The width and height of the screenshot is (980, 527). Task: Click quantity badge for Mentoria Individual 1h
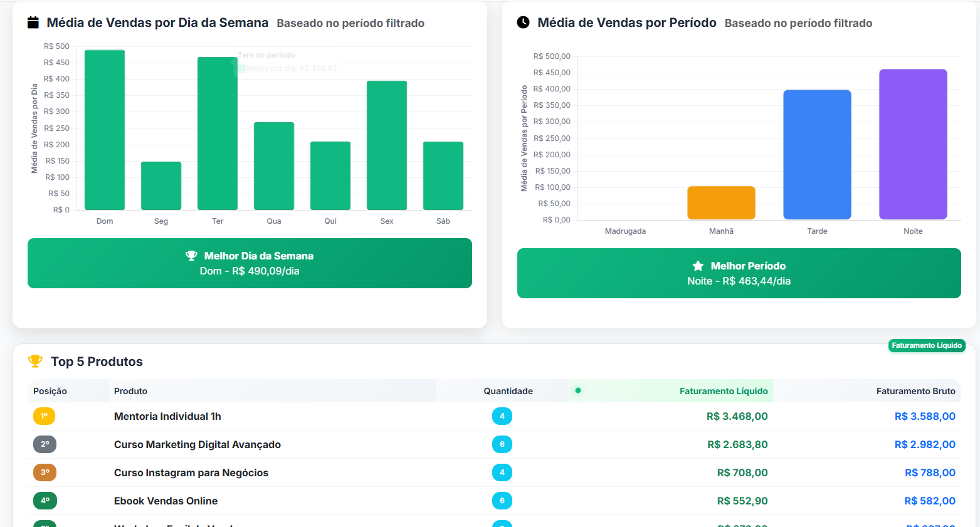502,416
